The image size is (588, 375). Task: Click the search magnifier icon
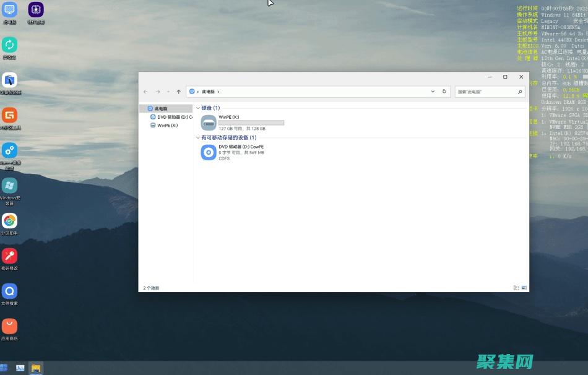click(x=520, y=92)
